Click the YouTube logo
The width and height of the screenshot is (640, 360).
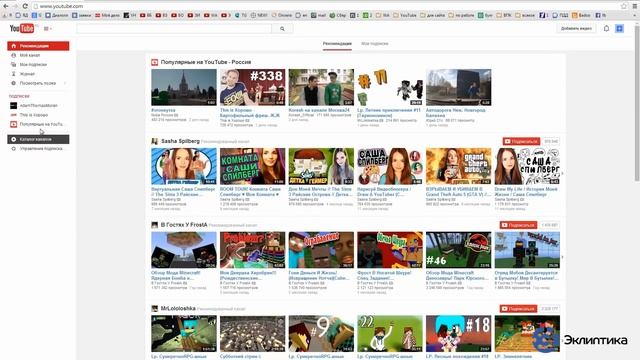[22, 28]
